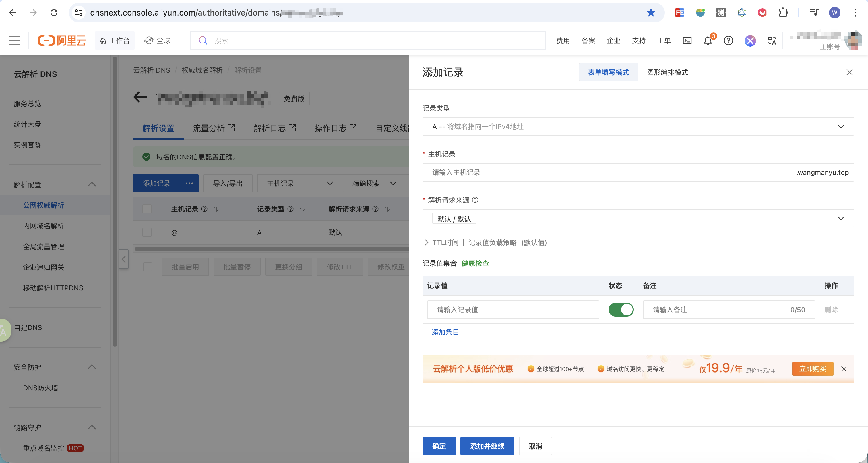Click help icon beside 解析请求来源 label

tap(475, 200)
